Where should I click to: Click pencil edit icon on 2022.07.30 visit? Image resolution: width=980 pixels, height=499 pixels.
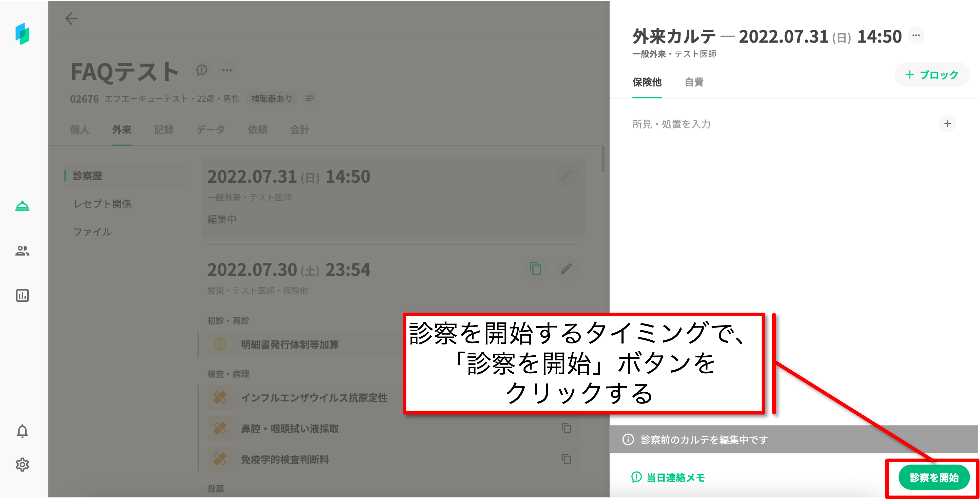[x=566, y=268]
